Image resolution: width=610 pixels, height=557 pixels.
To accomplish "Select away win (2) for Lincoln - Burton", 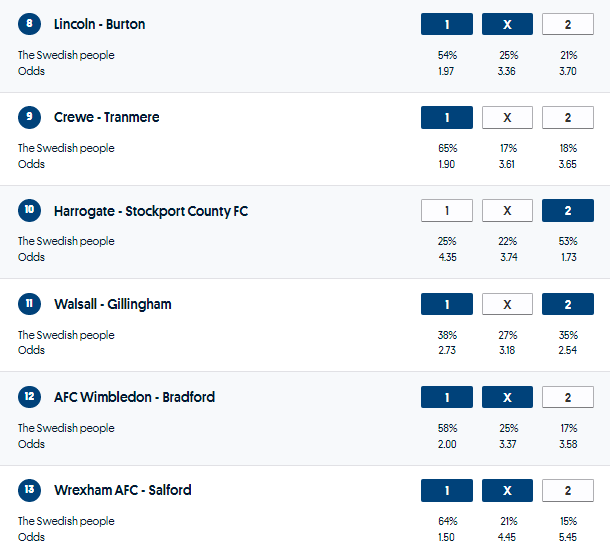I will 567,25.
